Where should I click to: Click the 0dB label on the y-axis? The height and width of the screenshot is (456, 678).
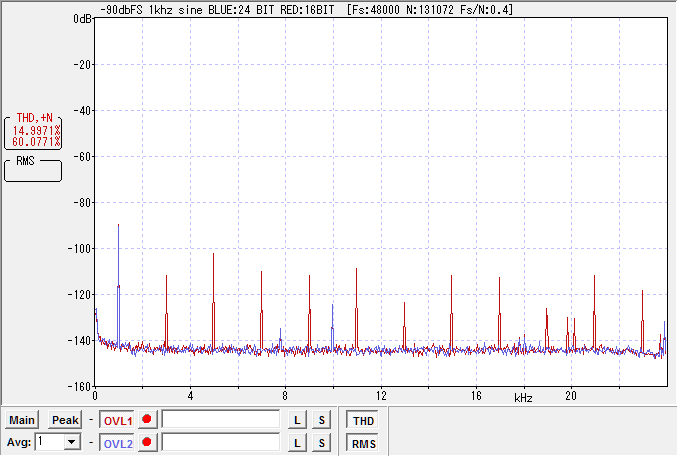click(82, 19)
